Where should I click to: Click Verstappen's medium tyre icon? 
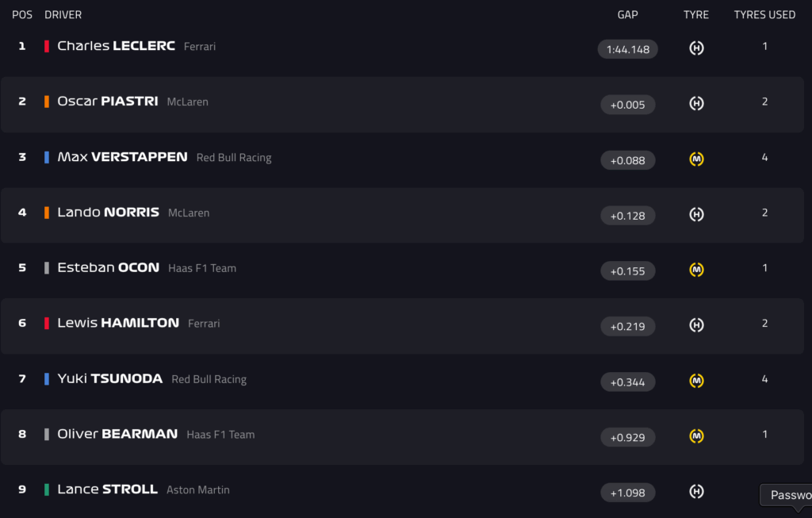pyautogui.click(x=696, y=159)
